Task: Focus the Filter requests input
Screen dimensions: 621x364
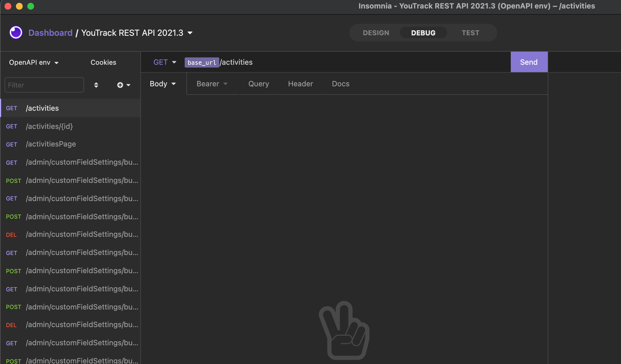Action: (x=44, y=85)
